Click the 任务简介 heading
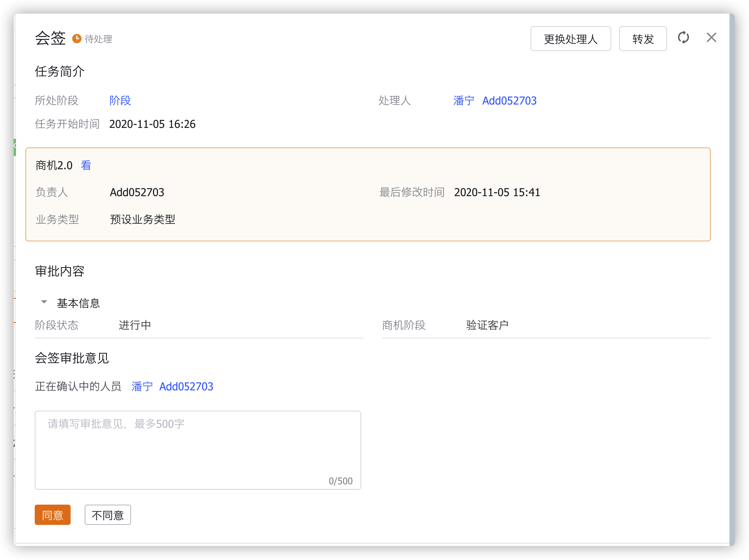749x560 pixels. tap(60, 71)
